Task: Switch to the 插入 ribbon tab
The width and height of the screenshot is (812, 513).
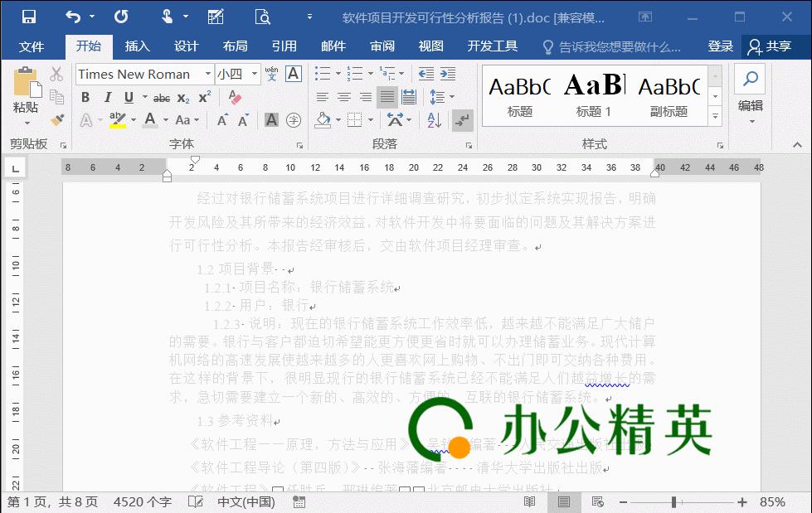Action: (x=137, y=46)
